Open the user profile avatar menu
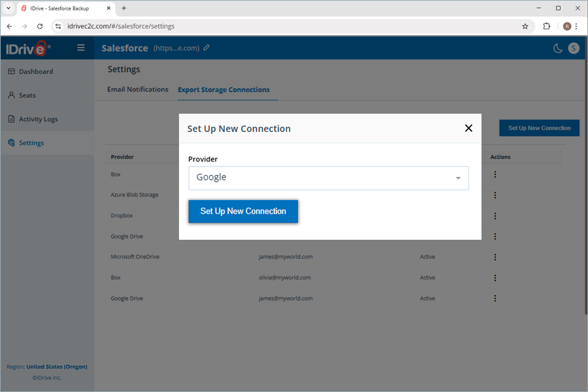The image size is (588, 392). tap(573, 48)
